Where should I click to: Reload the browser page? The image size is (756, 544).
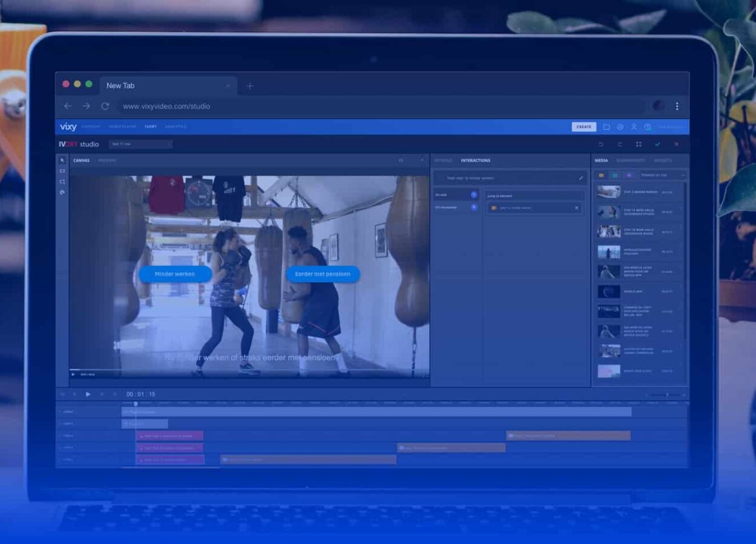tap(105, 106)
